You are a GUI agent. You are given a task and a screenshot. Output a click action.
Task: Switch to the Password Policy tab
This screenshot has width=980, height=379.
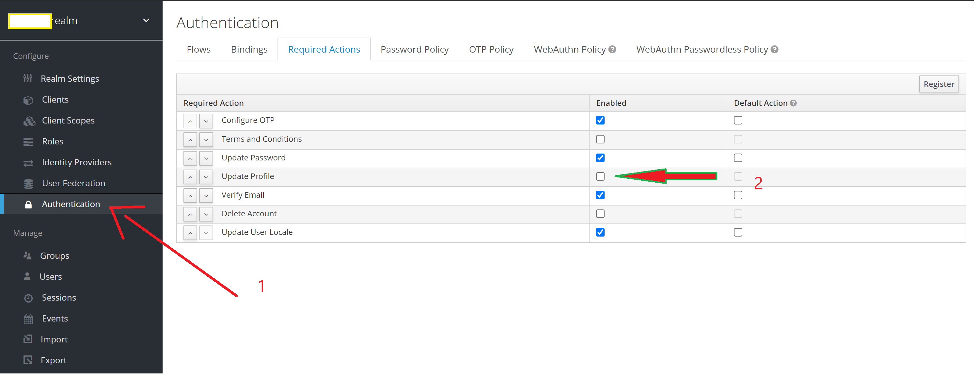414,50
